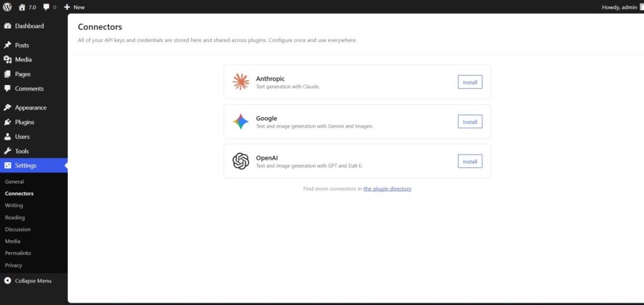Image resolution: width=644 pixels, height=305 pixels.
Task: Open the plugin directory link
Action: pos(387,189)
